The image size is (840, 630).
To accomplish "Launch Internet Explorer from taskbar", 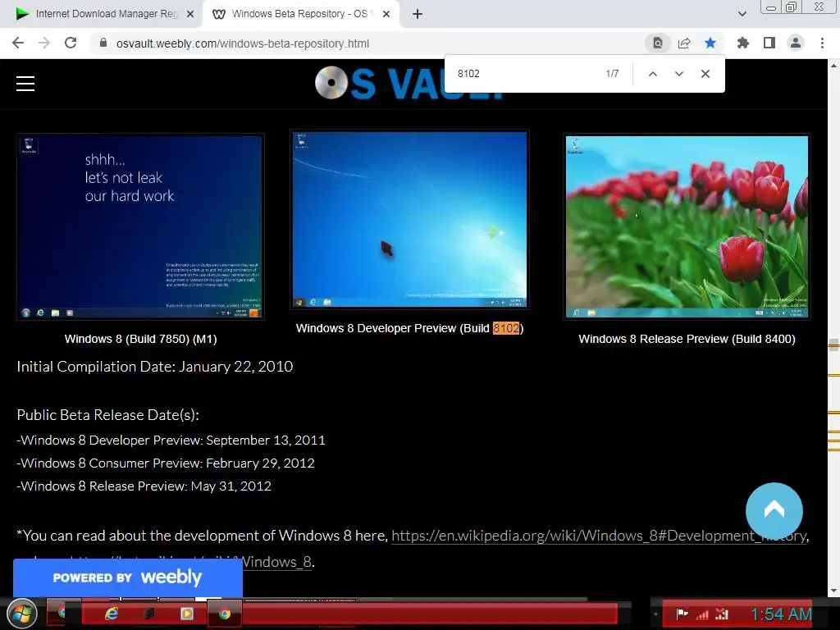I will click(111, 614).
